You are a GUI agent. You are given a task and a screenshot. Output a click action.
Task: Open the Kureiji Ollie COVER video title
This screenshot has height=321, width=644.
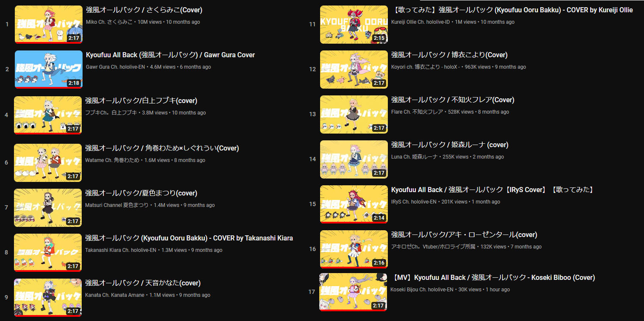pyautogui.click(x=512, y=10)
